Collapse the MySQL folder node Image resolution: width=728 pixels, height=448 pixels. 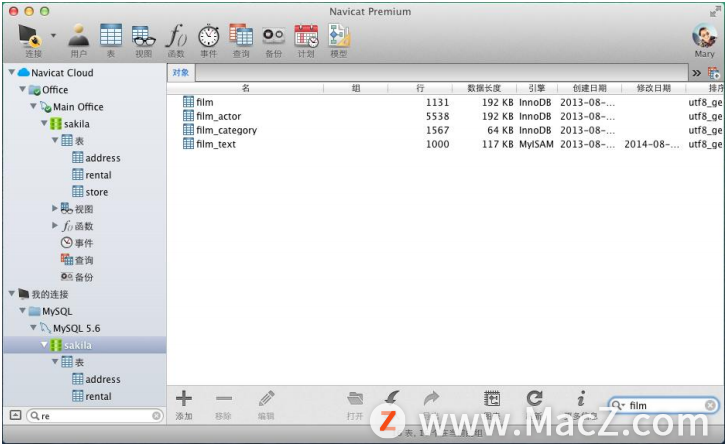22,311
